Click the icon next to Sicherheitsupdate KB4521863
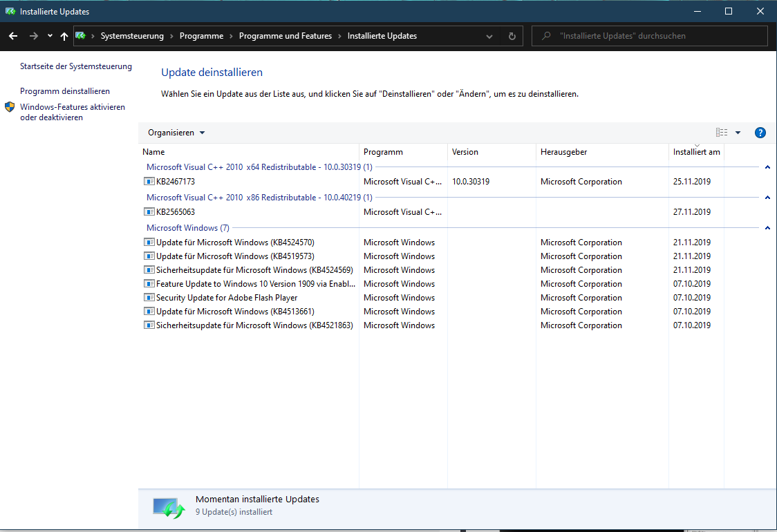777x532 pixels. pos(149,325)
